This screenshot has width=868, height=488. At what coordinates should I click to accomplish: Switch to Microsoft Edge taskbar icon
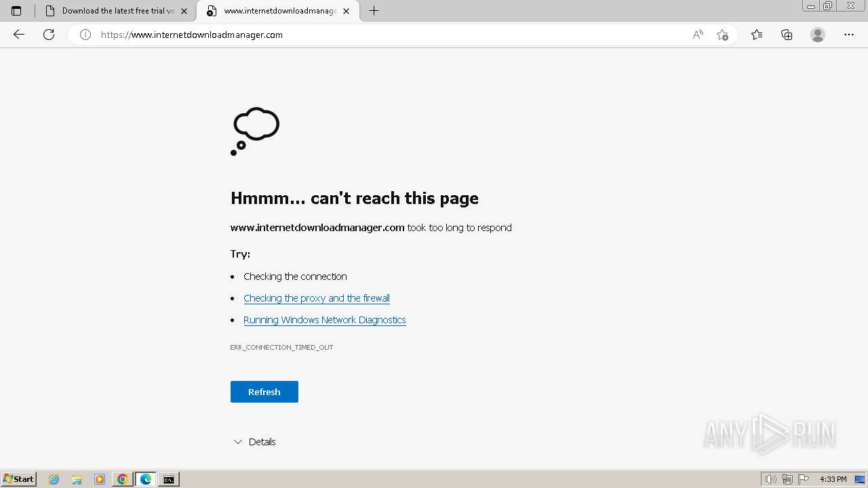146,479
